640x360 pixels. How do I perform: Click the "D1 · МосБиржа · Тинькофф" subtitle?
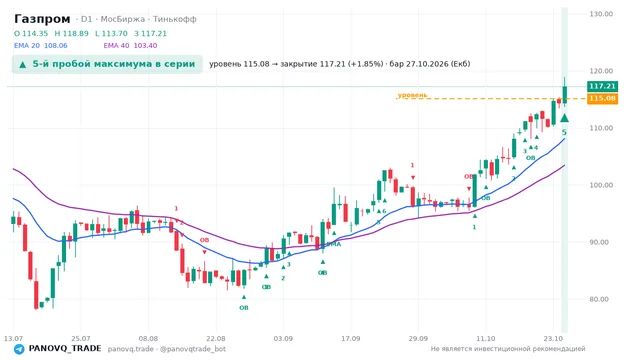[x=139, y=19]
